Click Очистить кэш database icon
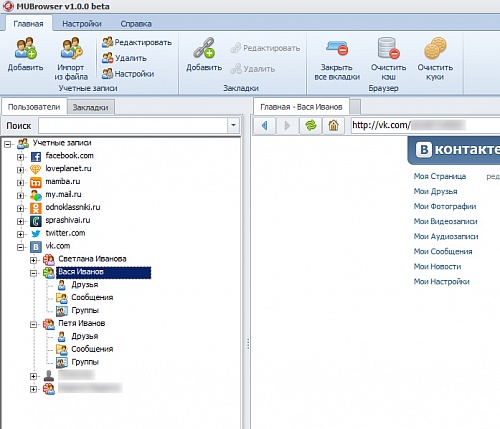The height and width of the screenshot is (429, 500). (x=388, y=48)
